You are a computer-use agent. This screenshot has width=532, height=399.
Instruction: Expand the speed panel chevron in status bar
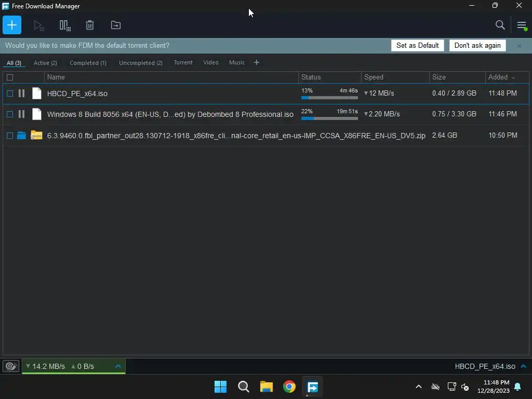(118, 366)
